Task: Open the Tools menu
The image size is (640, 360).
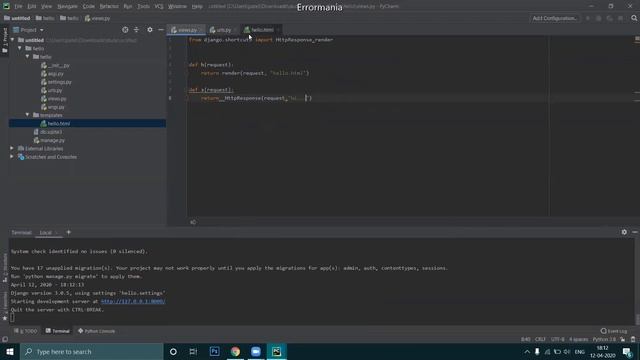Action: [x=143, y=7]
